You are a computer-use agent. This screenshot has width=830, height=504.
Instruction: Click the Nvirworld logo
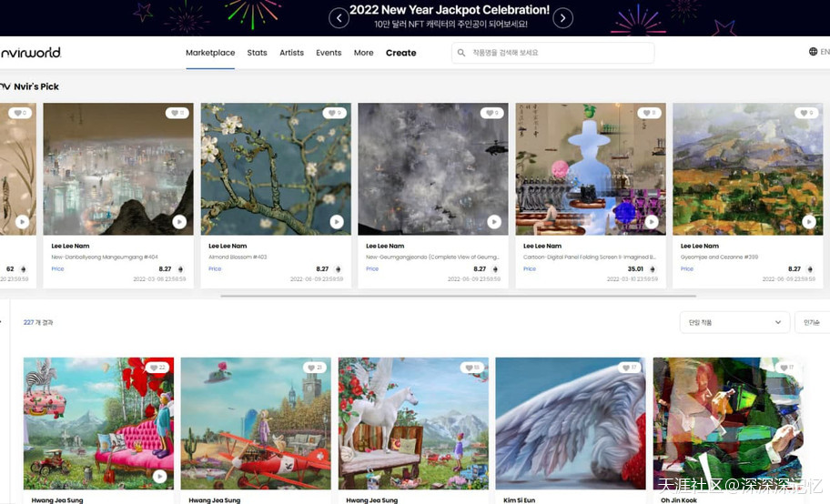pyautogui.click(x=30, y=53)
